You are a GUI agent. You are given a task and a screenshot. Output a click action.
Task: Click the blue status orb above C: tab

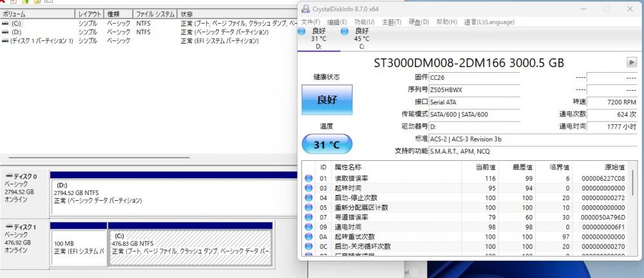point(345,32)
